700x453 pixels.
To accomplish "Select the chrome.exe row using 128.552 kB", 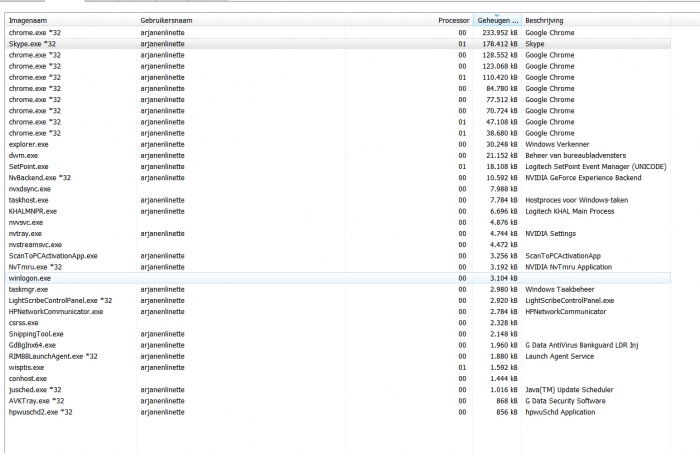I will pos(338,55).
